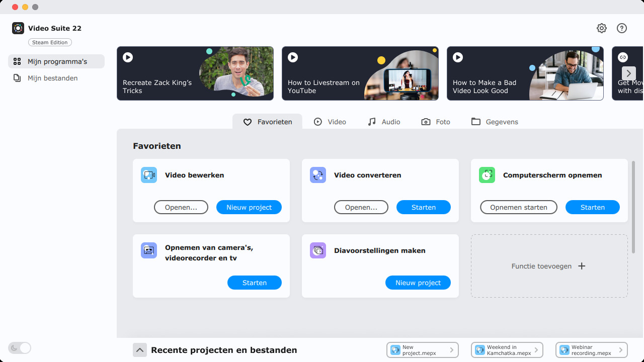
Task: Click the camera capture feature icon
Action: pos(149,250)
